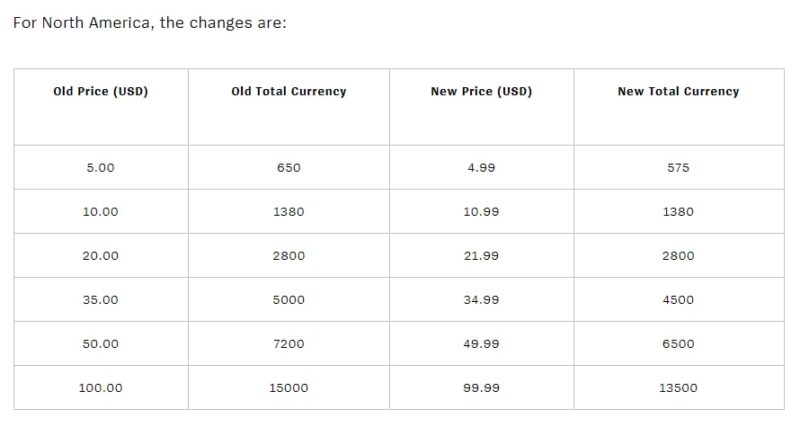
Task: Click the 5000 old total currency cell
Action: point(289,299)
